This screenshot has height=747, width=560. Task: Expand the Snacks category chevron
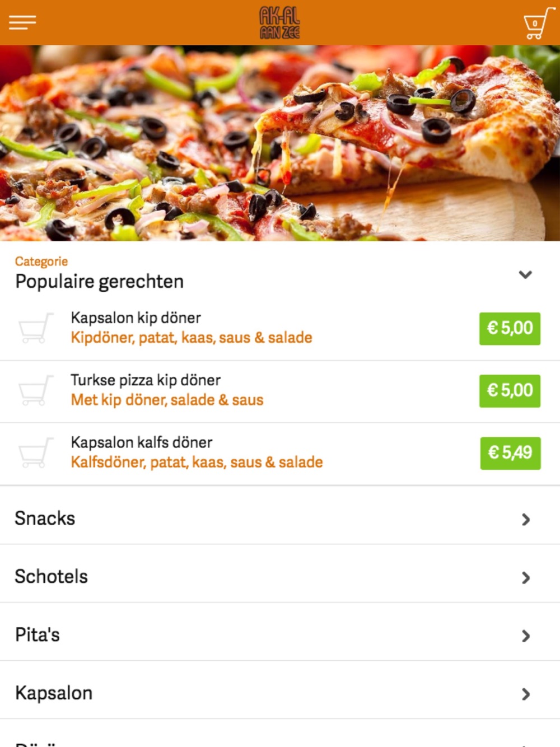[525, 520]
